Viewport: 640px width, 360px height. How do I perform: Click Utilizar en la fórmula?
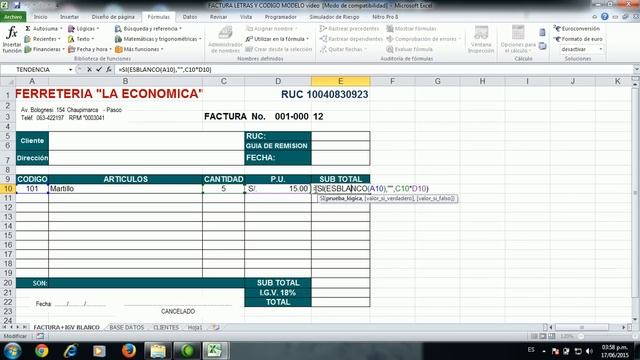(277, 39)
